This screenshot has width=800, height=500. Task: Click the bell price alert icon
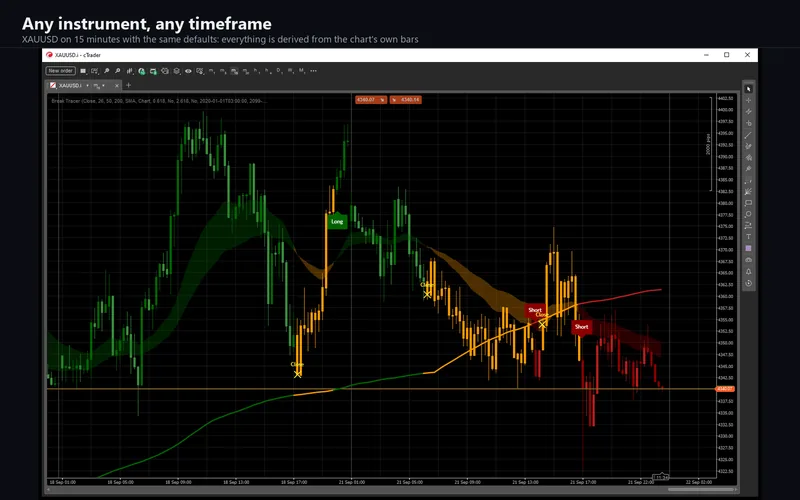coord(748,272)
